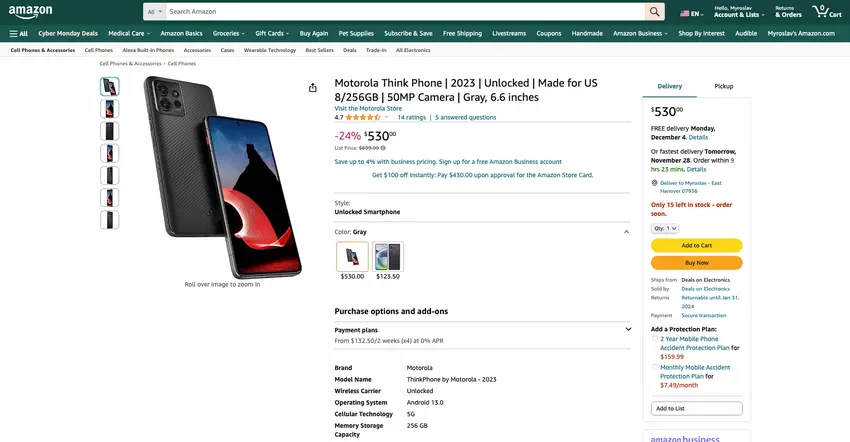Click the language flag selector

[x=690, y=14]
